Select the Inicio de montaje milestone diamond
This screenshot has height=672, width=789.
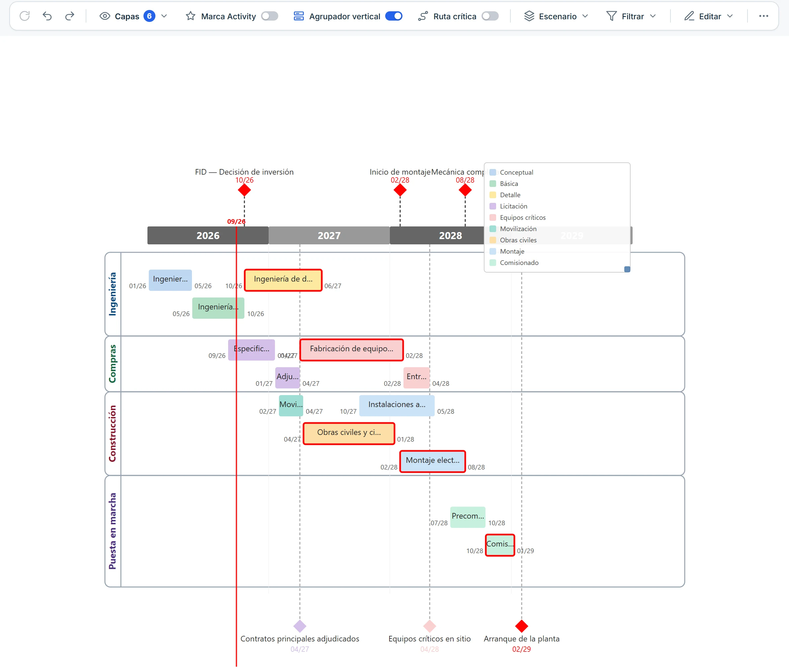pos(400,190)
